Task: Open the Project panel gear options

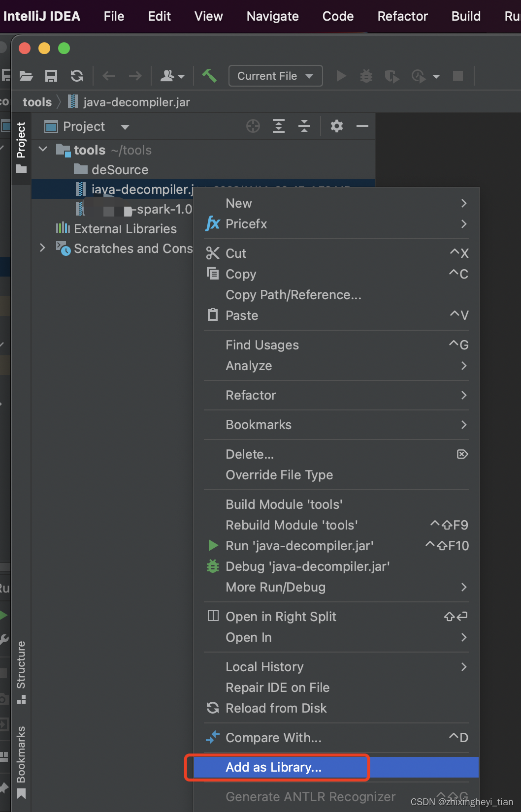Action: (x=337, y=126)
